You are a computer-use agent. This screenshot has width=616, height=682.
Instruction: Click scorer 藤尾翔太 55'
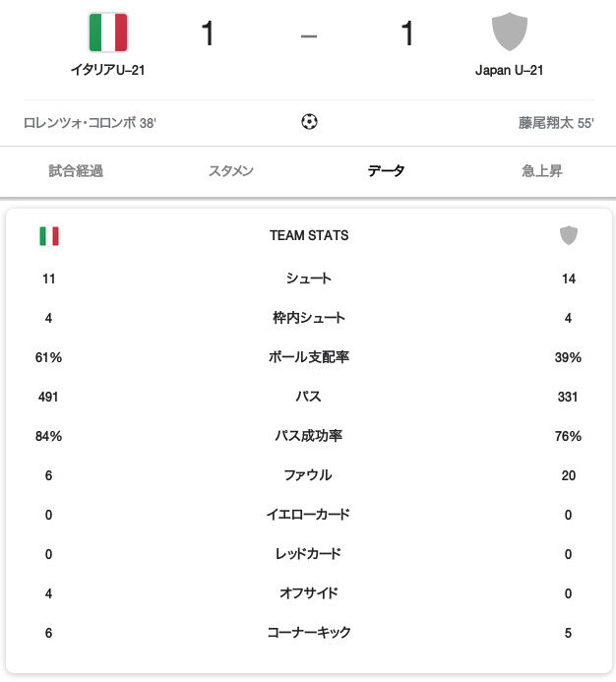556,123
